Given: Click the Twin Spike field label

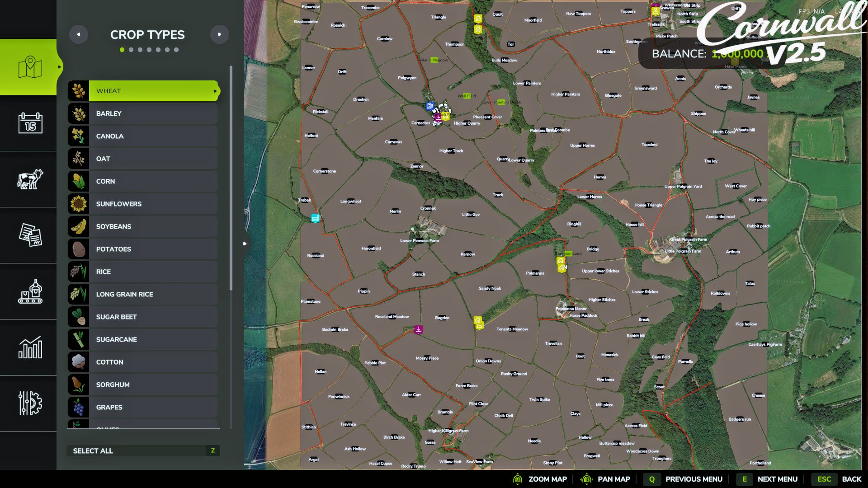Looking at the screenshot, I should pyautogui.click(x=540, y=399).
